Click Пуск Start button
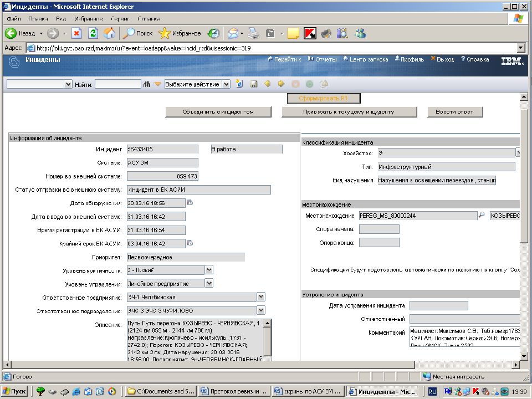Viewport: 532px width, 399px height. coord(14,391)
